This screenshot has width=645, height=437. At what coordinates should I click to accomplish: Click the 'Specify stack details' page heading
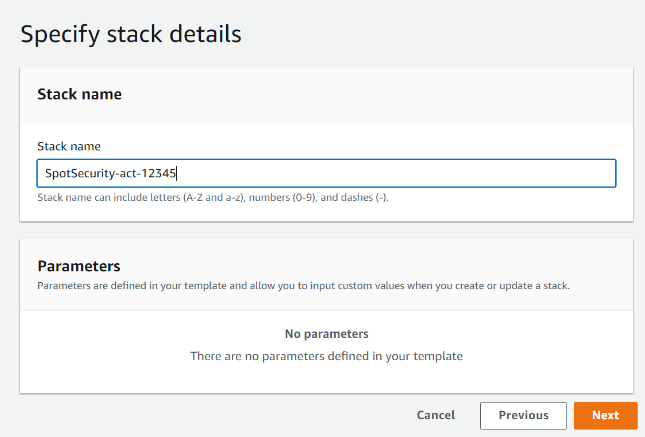coord(131,33)
